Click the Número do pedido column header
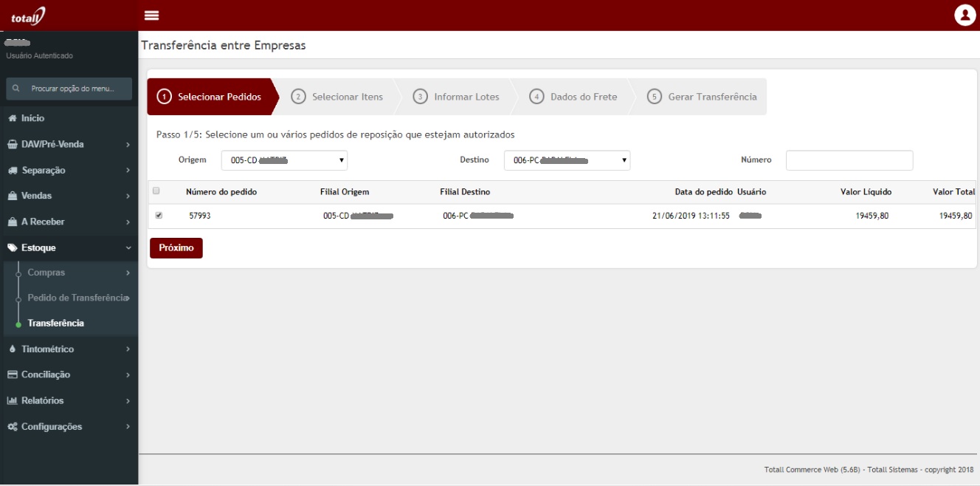Viewport: 980px width, 486px height. pos(221,192)
